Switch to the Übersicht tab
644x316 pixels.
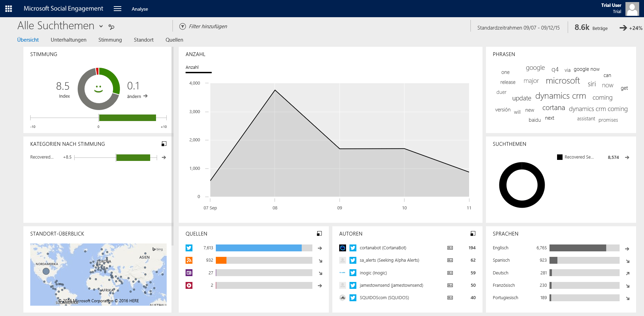[28, 40]
